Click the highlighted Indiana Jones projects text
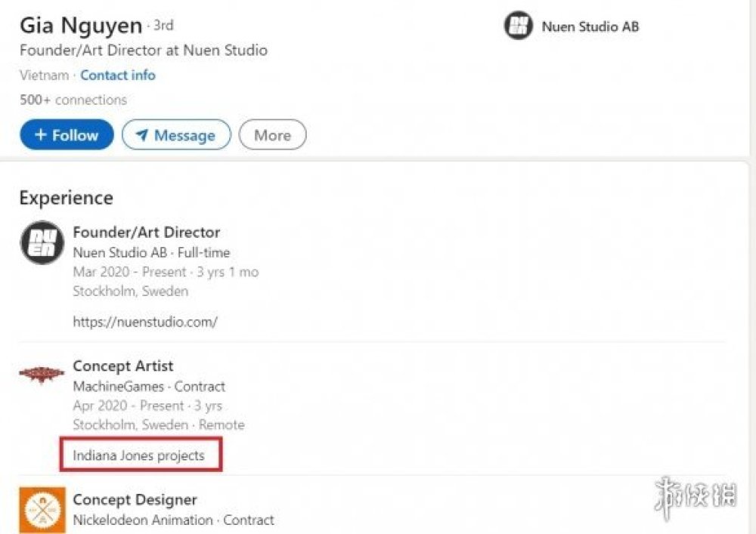The image size is (756, 534). point(139,455)
